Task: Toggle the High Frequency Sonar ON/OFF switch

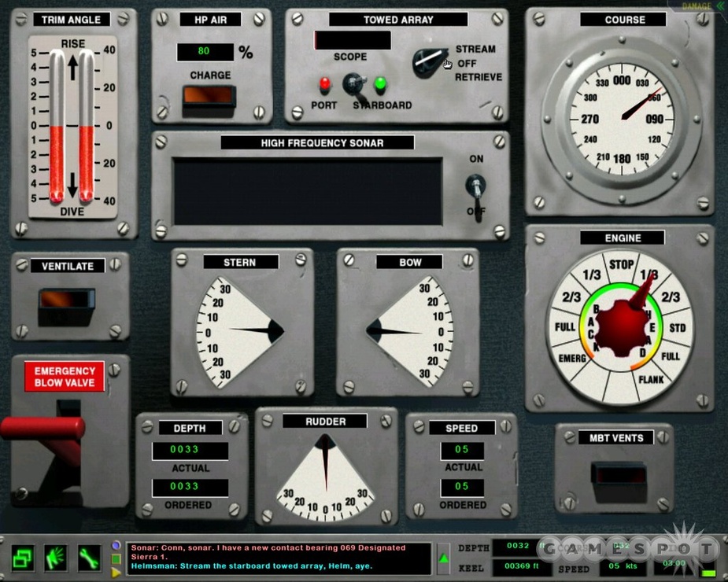Action: [475, 186]
